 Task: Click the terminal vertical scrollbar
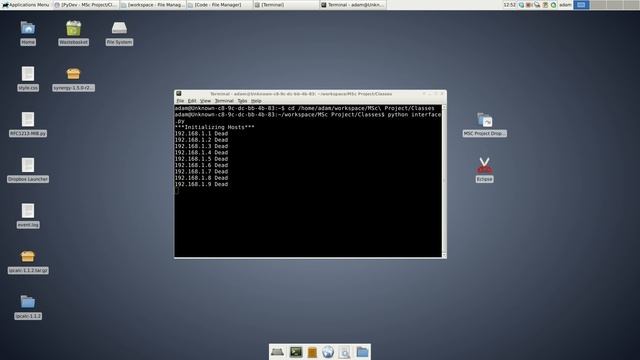click(444, 181)
